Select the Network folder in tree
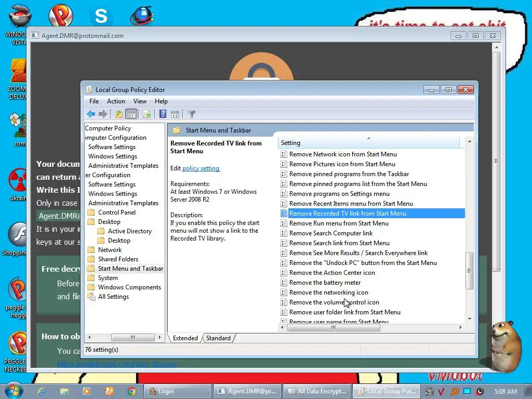532x399 pixels. tap(110, 250)
